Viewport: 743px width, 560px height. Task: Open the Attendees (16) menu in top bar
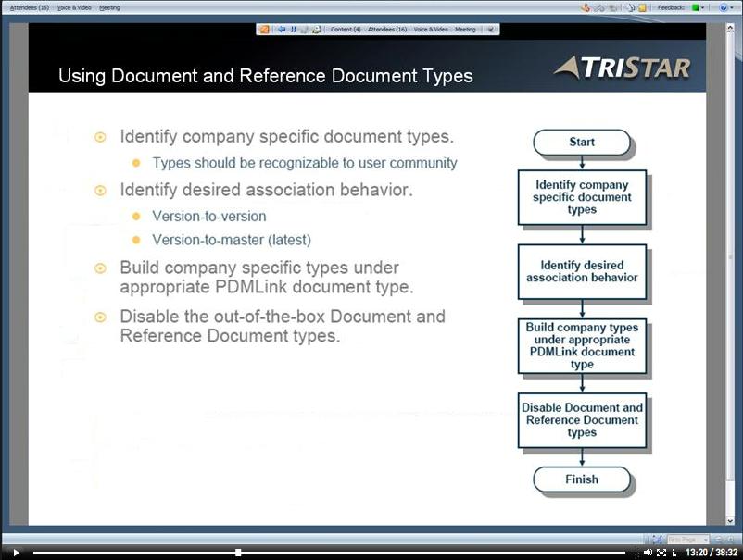coord(29,7)
